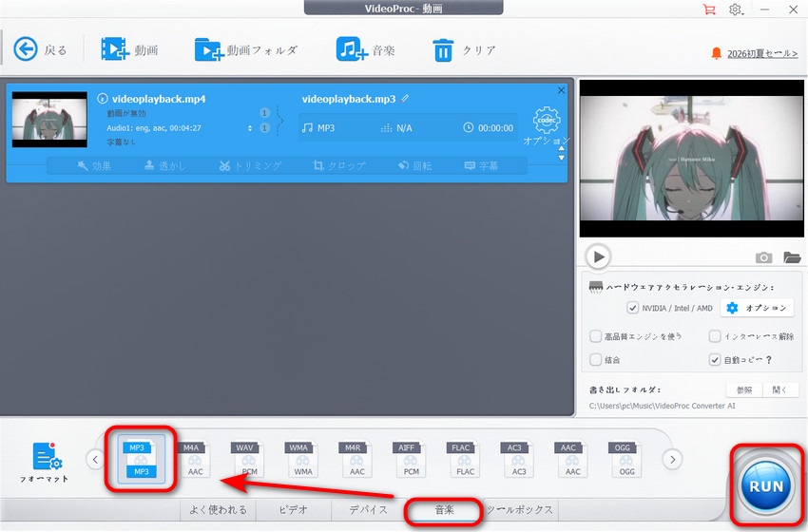
Task: Click the Hatsune Miku preview frame
Action: [691, 158]
